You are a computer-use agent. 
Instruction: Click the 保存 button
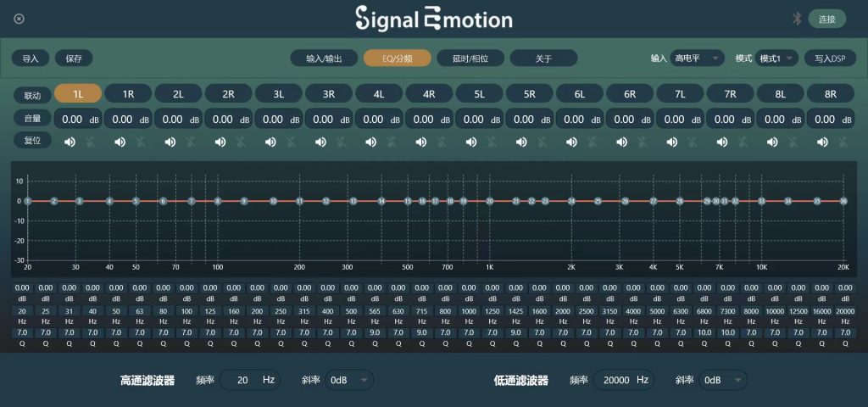click(74, 59)
